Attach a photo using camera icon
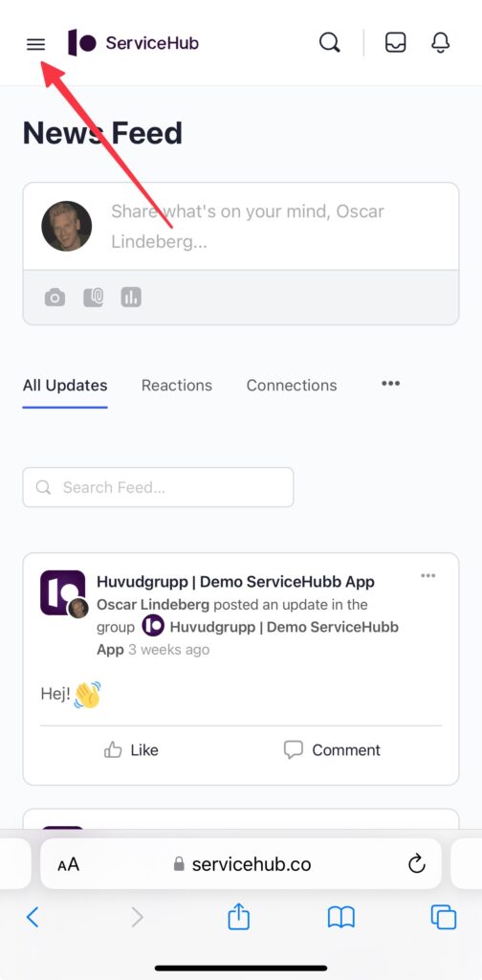The image size is (482, 980). coord(55,298)
